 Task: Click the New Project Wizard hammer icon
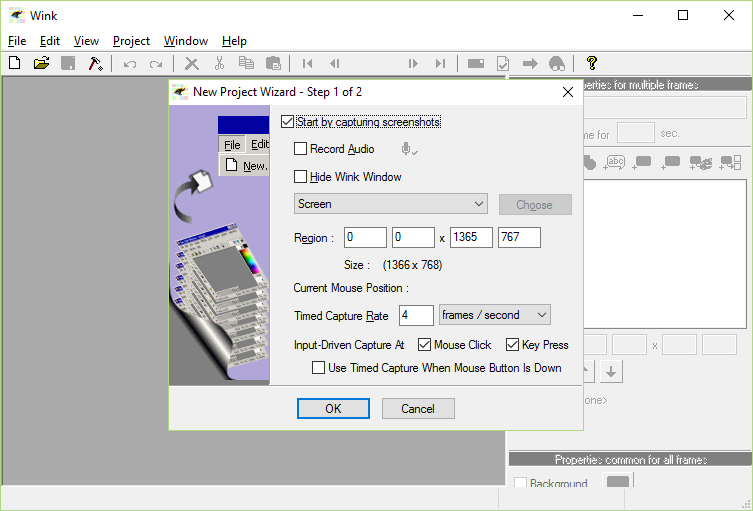(95, 63)
